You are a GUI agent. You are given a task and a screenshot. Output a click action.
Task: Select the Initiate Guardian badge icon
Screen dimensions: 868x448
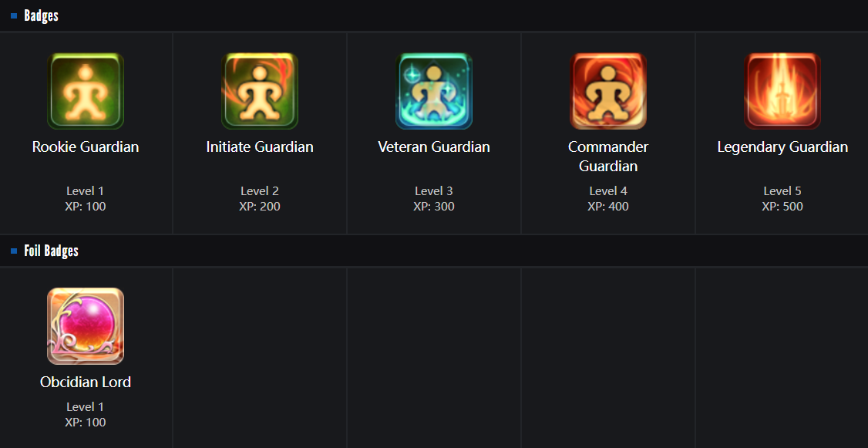pyautogui.click(x=260, y=91)
